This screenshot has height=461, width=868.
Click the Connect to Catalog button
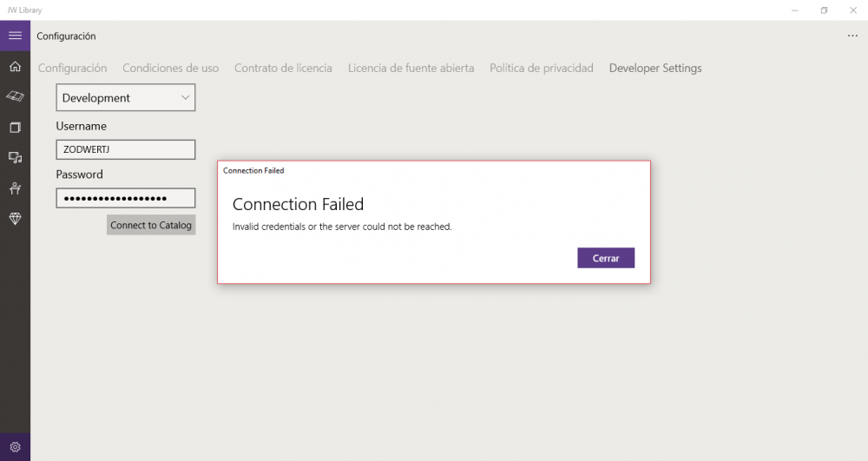pyautogui.click(x=151, y=225)
